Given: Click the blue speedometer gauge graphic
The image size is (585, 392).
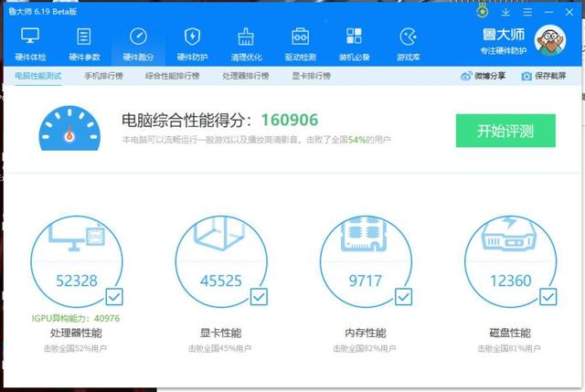Looking at the screenshot, I should pos(69,128).
